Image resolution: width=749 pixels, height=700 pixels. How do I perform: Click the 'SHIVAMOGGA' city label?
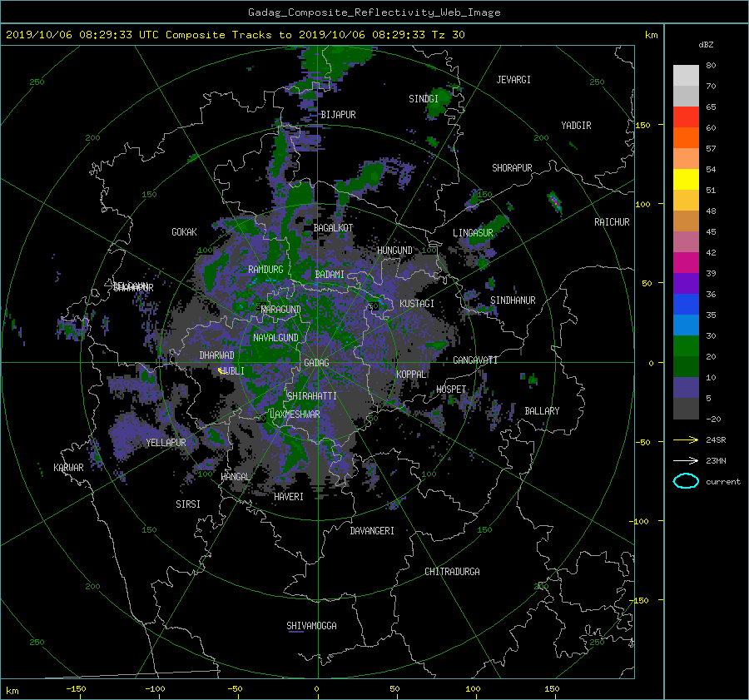(311, 626)
